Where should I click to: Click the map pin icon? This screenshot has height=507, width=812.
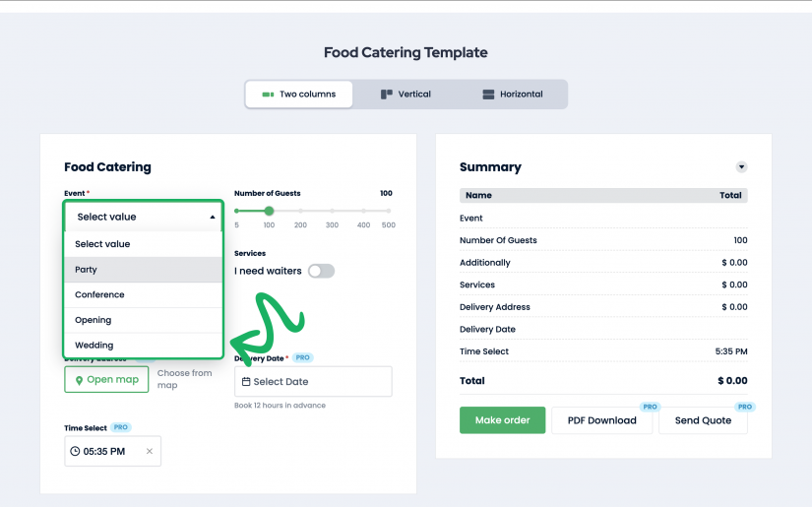(x=80, y=380)
